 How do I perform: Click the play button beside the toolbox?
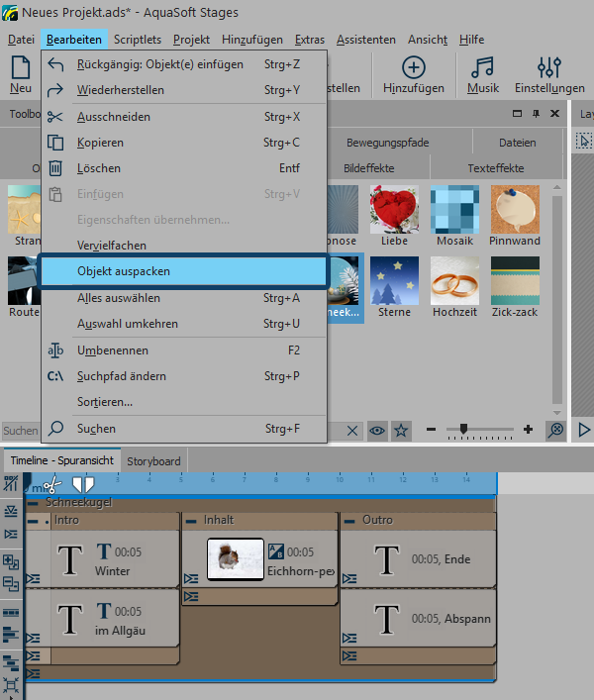(x=584, y=431)
